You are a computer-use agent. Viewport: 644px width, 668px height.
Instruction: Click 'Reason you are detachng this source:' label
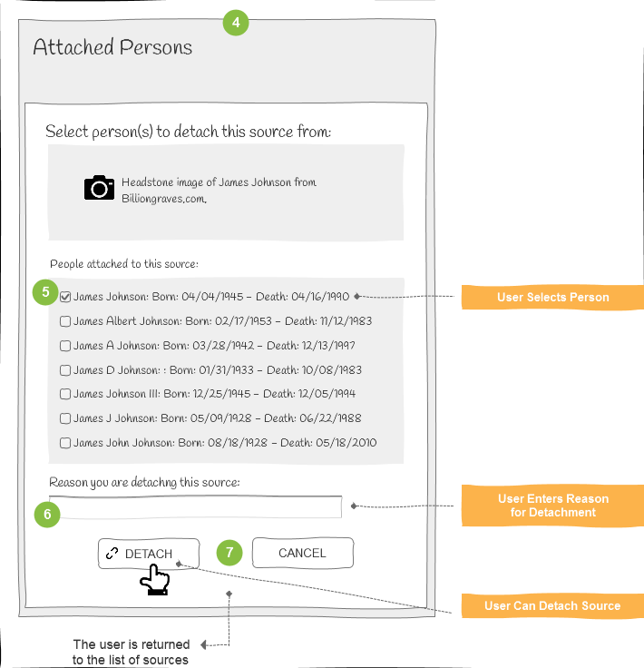(145, 482)
